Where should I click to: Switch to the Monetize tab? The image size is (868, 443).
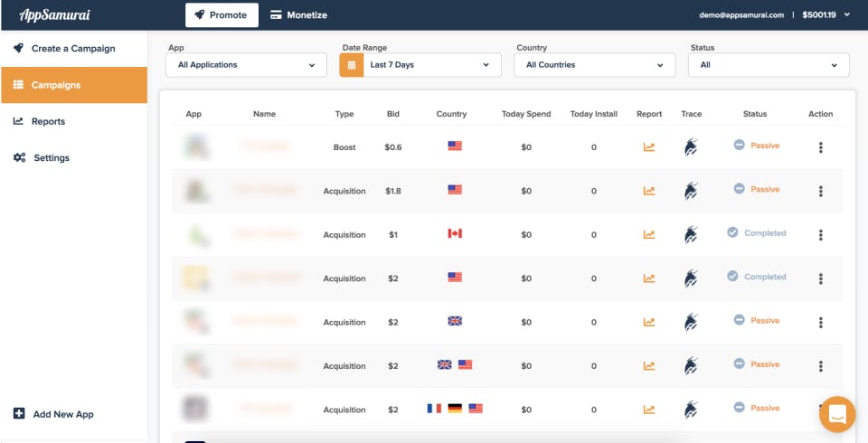point(298,15)
